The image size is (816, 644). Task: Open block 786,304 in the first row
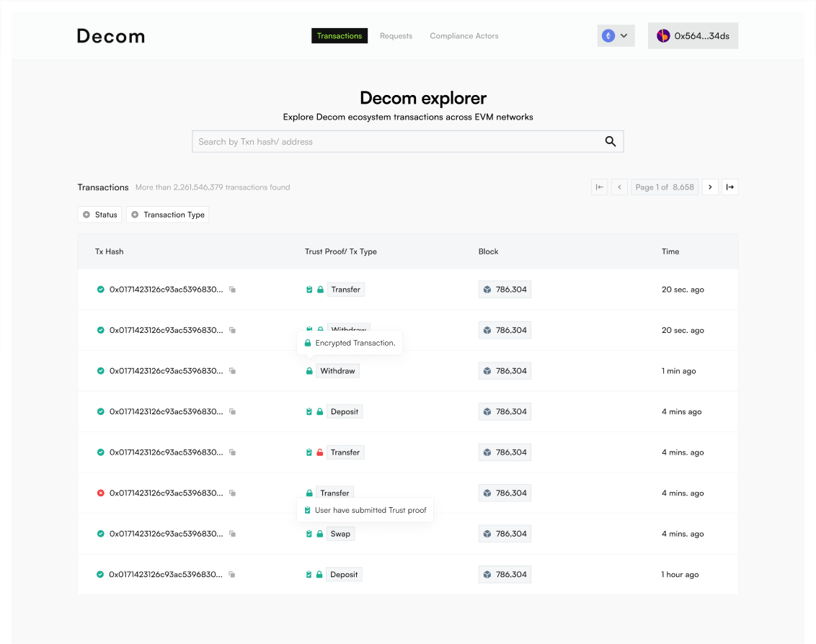[x=505, y=290]
